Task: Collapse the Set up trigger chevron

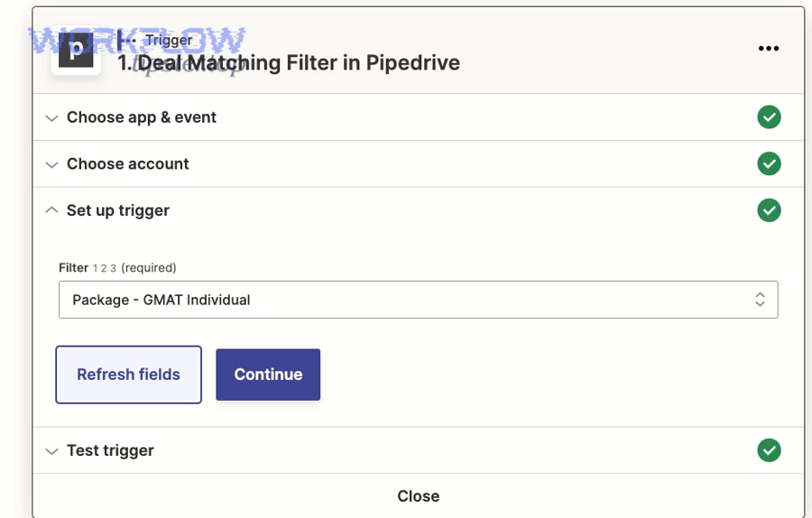Action: tap(51, 209)
